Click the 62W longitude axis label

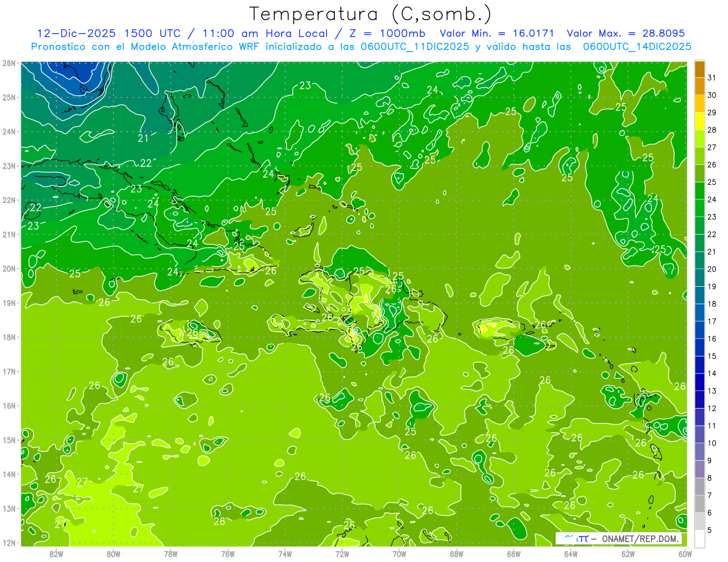628,554
